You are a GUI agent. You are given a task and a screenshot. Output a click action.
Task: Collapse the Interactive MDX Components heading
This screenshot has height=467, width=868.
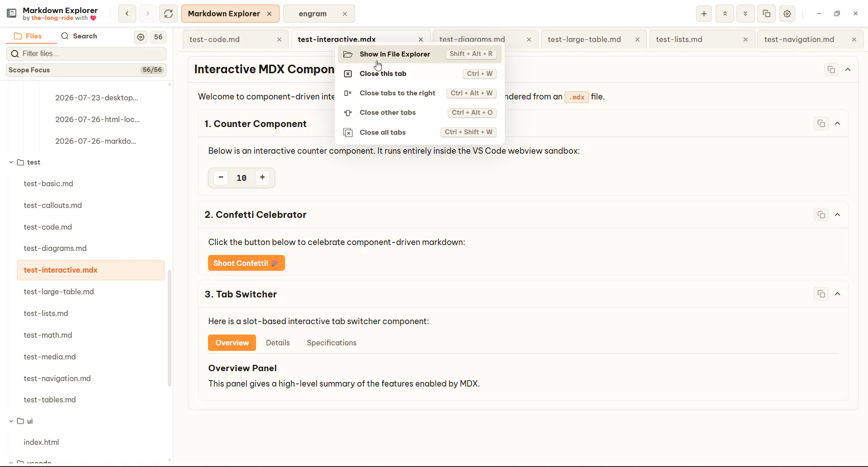(848, 70)
